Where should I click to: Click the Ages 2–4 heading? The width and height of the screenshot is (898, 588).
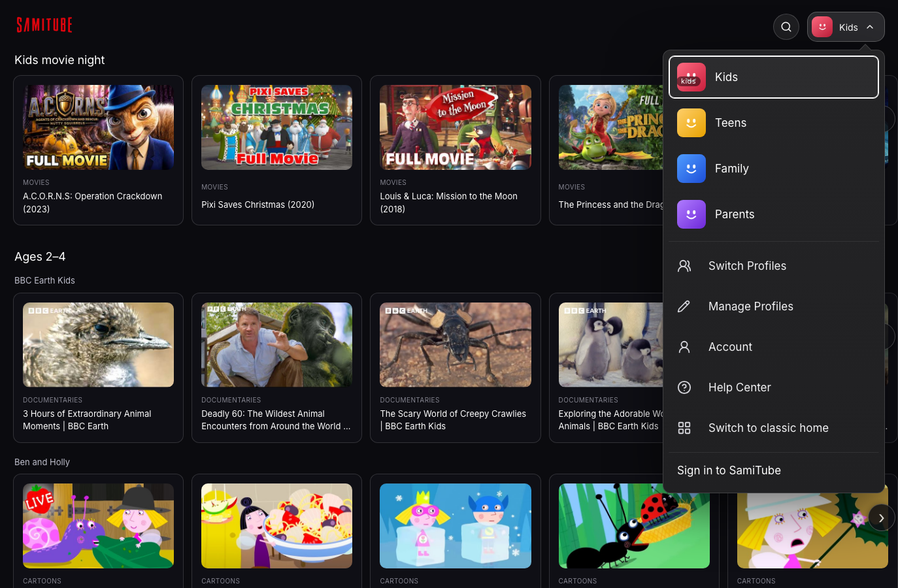(x=40, y=257)
